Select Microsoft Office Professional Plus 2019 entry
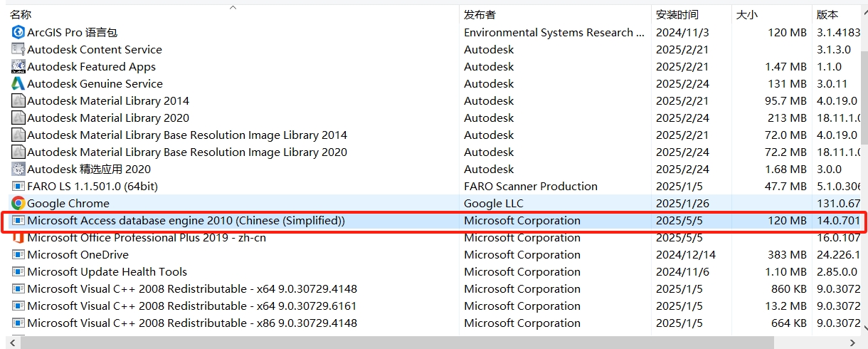 (433, 237)
